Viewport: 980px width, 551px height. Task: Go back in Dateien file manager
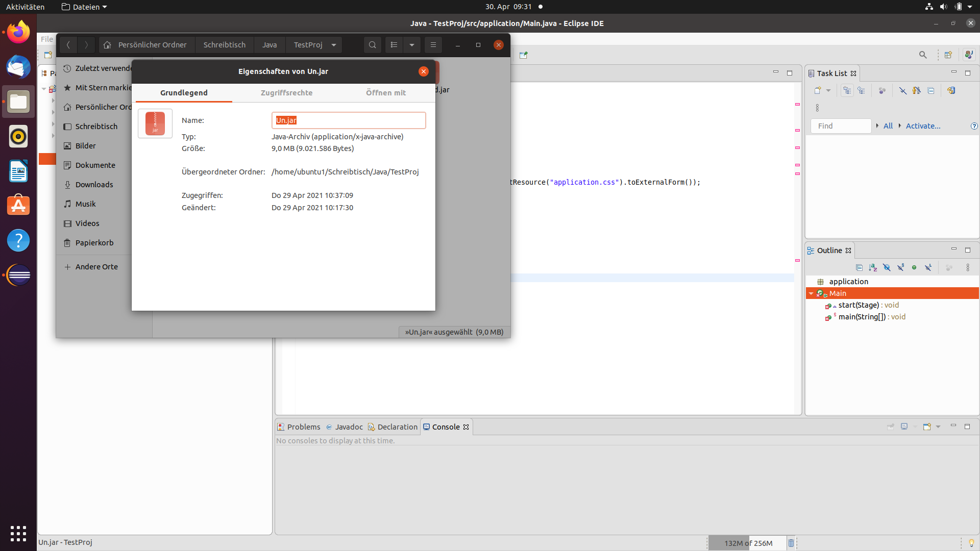[x=68, y=45]
